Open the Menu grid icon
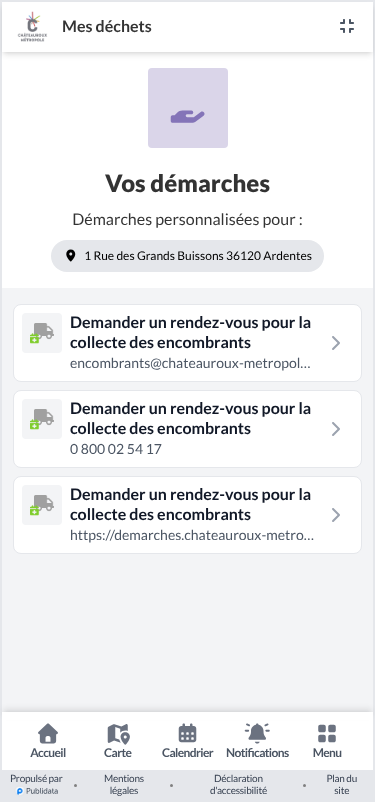 [x=327, y=741]
